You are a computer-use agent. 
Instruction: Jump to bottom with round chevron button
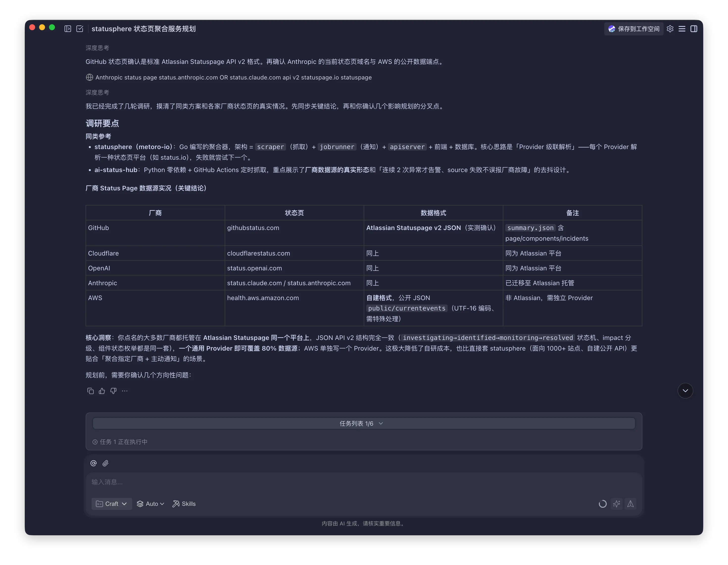pyautogui.click(x=685, y=390)
